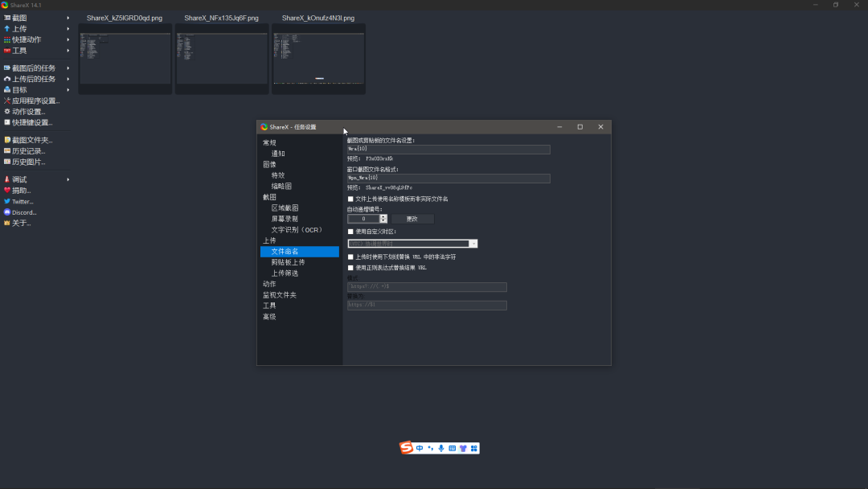This screenshot has width=868, height=489.
Task: Select 剪贴板上传 in task settings tree
Action: point(288,262)
